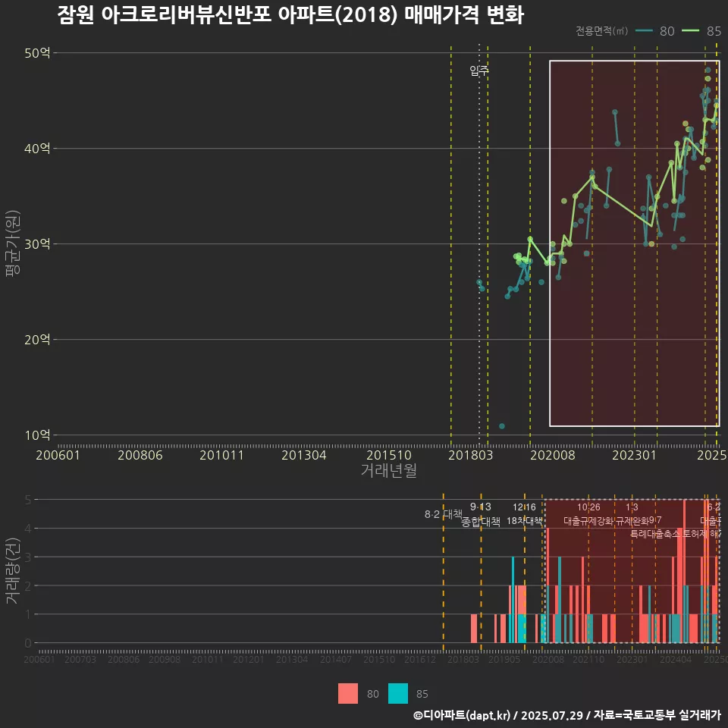Click the 1·3 policy date annotation
Viewport: 728px width, 728px height.
click(x=632, y=507)
